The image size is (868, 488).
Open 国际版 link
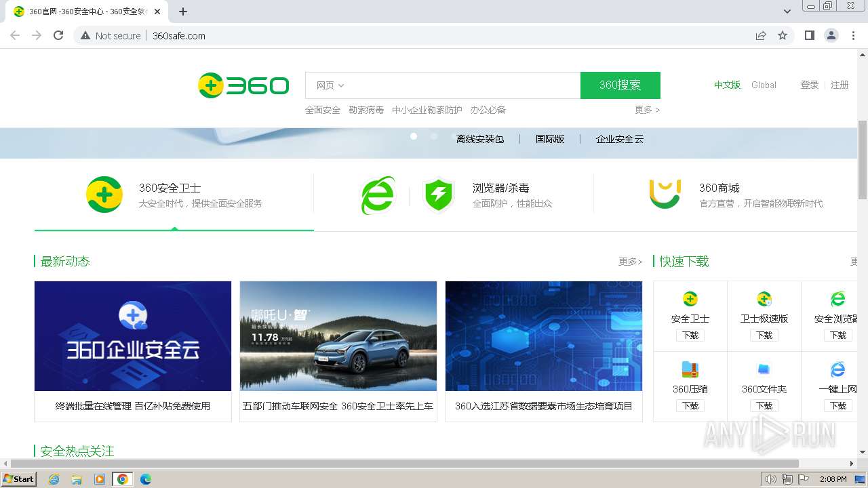click(x=550, y=139)
